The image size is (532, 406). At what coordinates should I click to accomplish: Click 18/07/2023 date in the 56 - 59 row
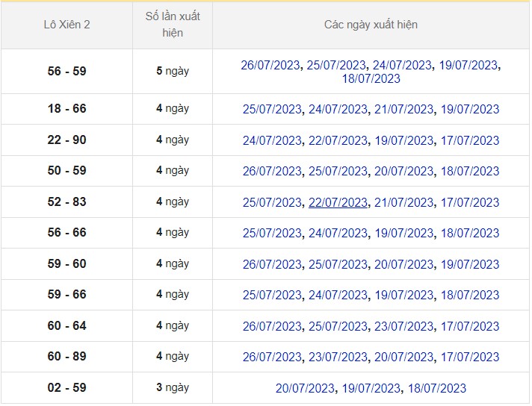click(x=371, y=78)
